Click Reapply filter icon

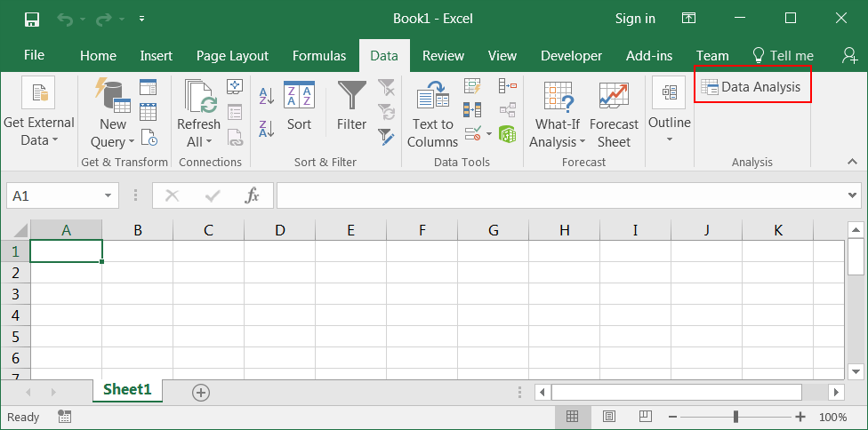point(386,112)
